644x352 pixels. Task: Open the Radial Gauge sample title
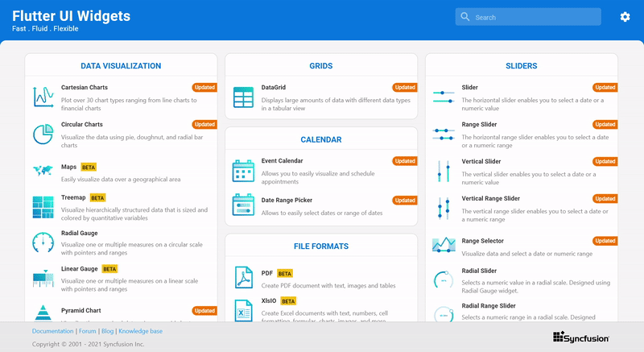point(79,233)
